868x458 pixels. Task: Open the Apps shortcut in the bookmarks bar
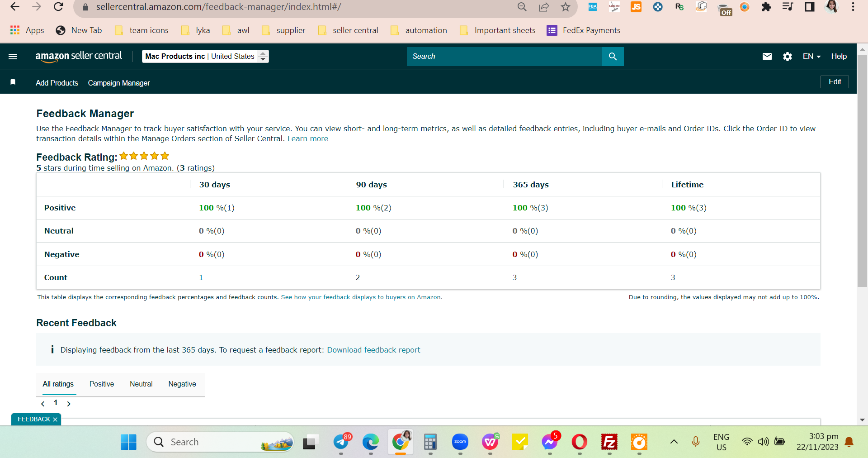(27, 30)
